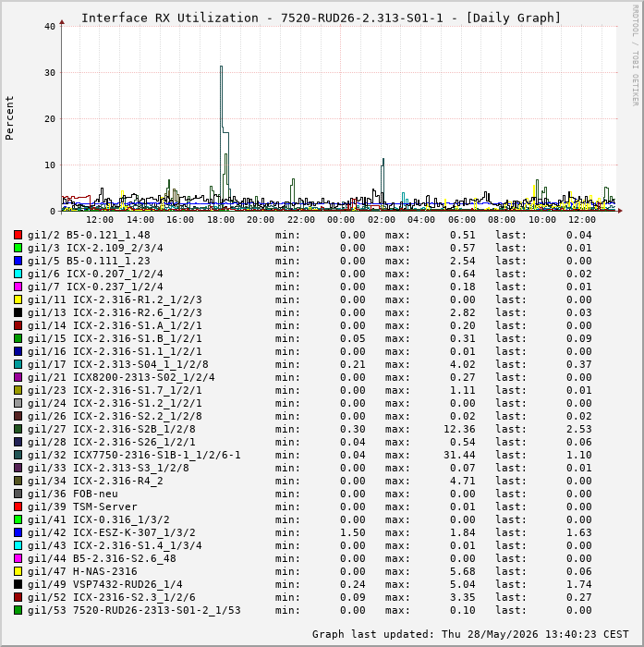644x647 pixels.
Task: Click the blue swatch for gi1/42 ICX-ESZ-K-307_1/3/2
Action: point(18,532)
